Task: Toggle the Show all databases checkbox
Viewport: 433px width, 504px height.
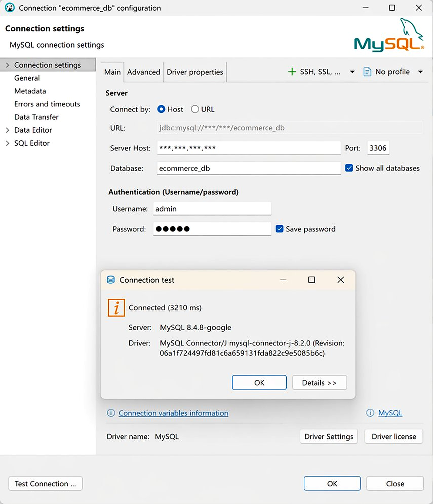Action: coord(349,168)
